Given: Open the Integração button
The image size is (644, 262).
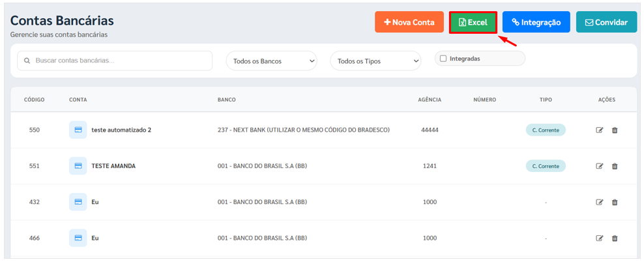Looking at the screenshot, I should pos(536,22).
